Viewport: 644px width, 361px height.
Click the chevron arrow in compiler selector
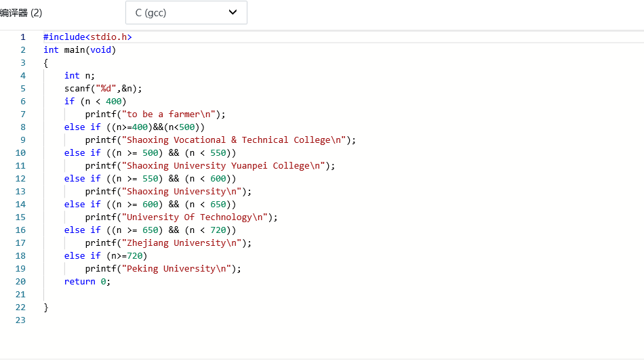[233, 12]
